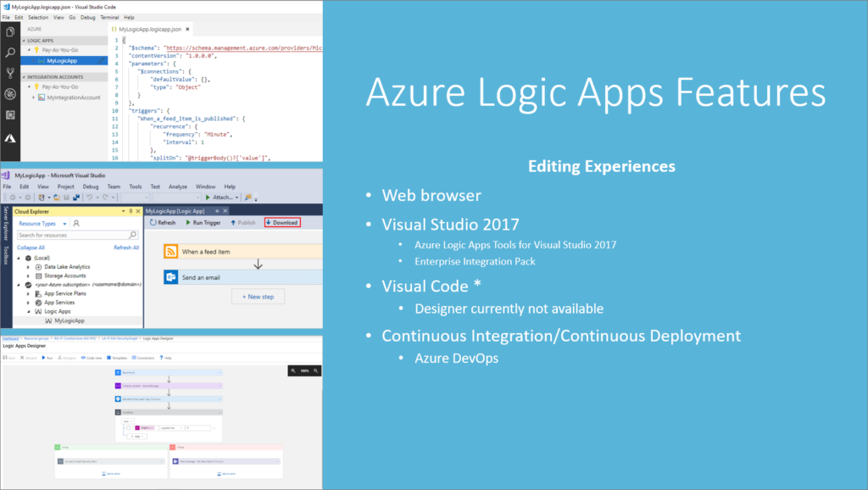Toggle the Refresh action in Logic App toolbar
Viewport: 868px width, 490px height.
(x=164, y=223)
